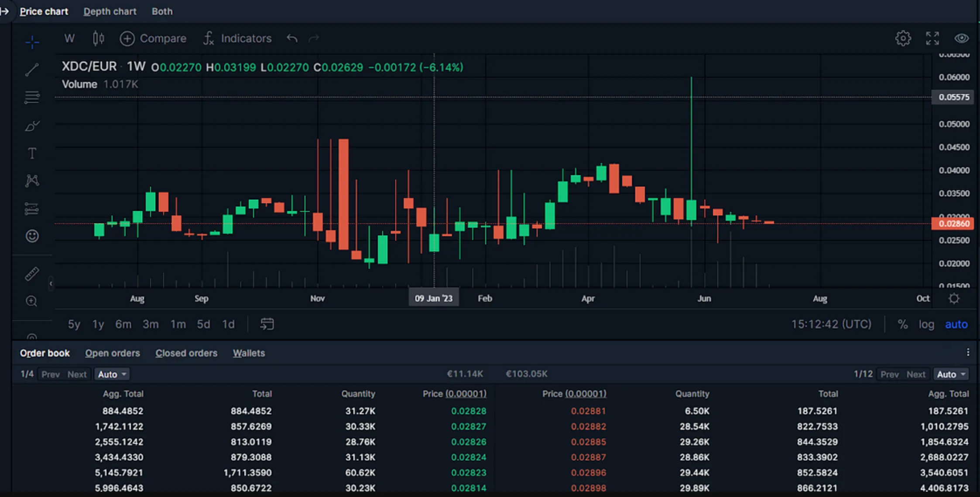The width and height of the screenshot is (980, 497).
Task: Open candlestick chart style selector
Action: (99, 38)
